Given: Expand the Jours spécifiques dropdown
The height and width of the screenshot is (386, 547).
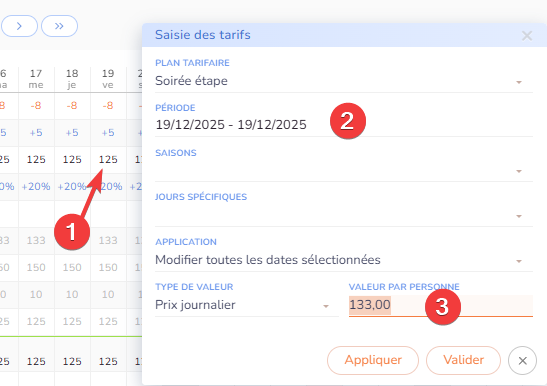Looking at the screenshot, I should click(344, 215).
